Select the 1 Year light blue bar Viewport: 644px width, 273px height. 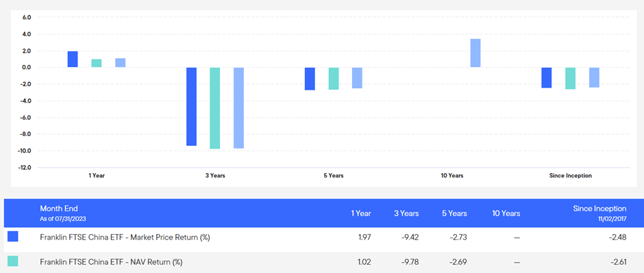pos(121,63)
